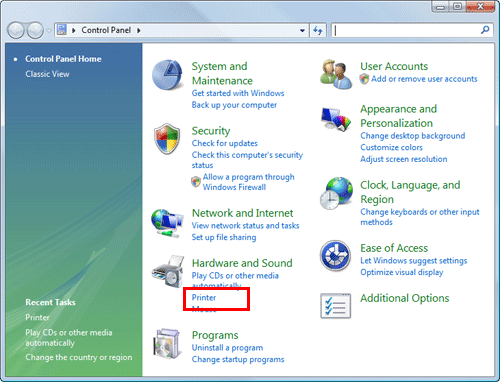Click Get started with Windows link
Viewport: 500px width, 382px height.
pyautogui.click(x=238, y=93)
